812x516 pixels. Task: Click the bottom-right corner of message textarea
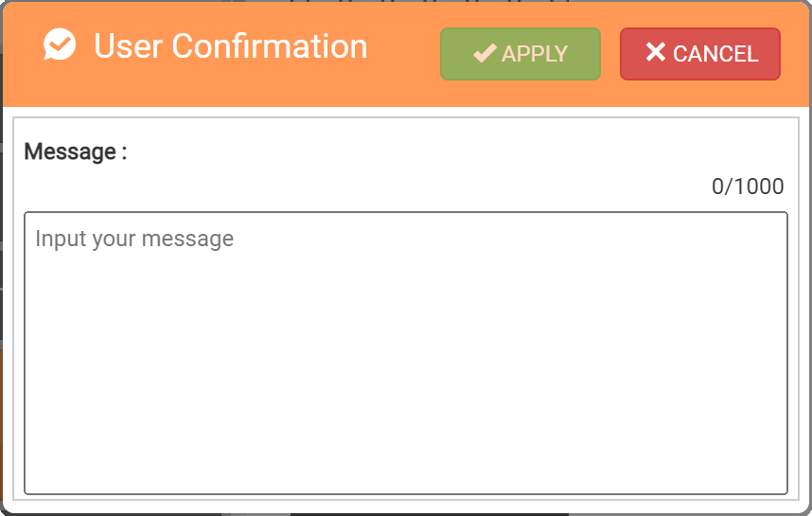pyautogui.click(x=781, y=487)
